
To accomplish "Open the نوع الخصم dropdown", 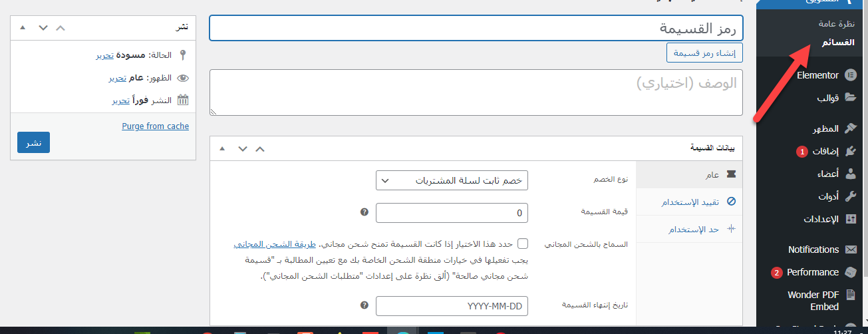I will (x=452, y=180).
